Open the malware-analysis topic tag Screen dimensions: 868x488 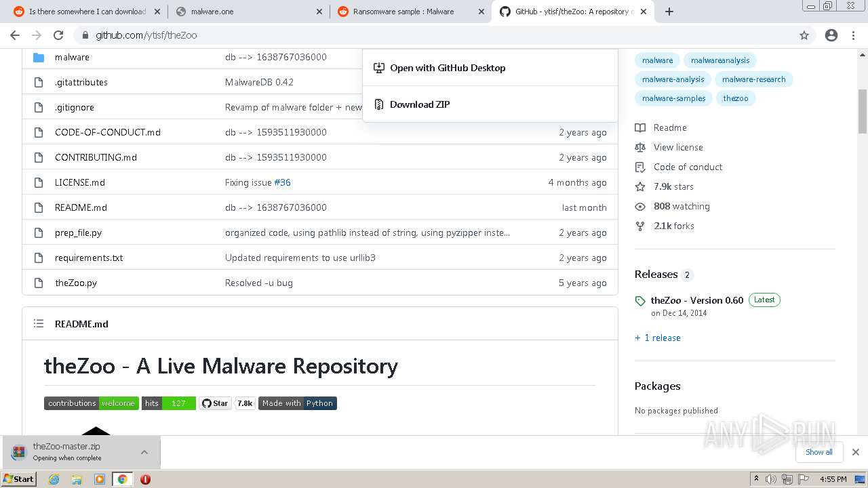tap(673, 79)
